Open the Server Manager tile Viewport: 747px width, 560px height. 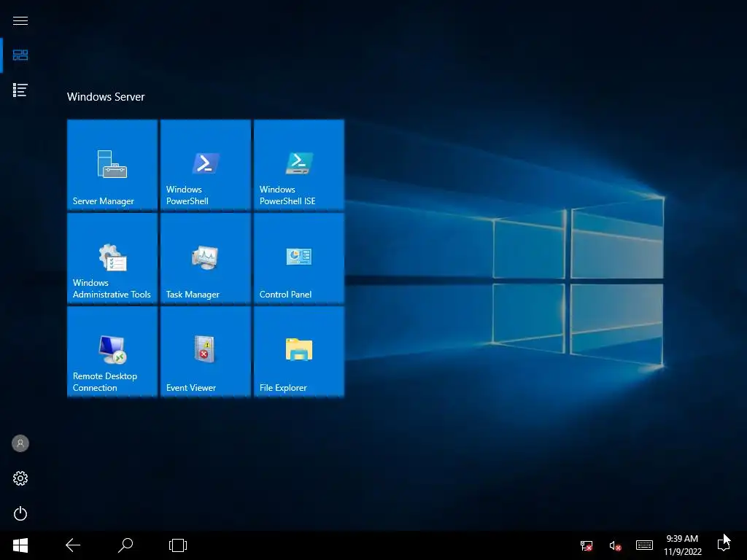pyautogui.click(x=112, y=165)
